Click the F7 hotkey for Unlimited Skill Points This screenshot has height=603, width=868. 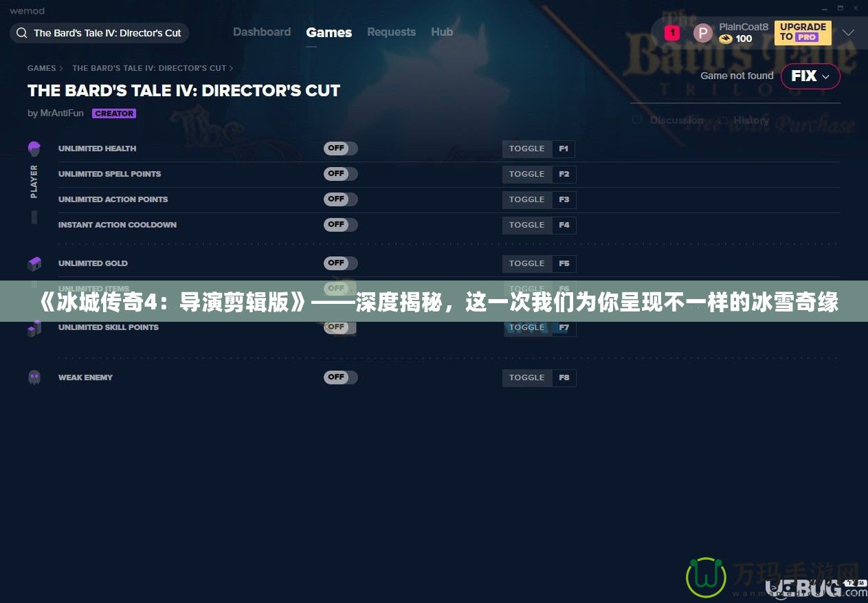point(564,327)
